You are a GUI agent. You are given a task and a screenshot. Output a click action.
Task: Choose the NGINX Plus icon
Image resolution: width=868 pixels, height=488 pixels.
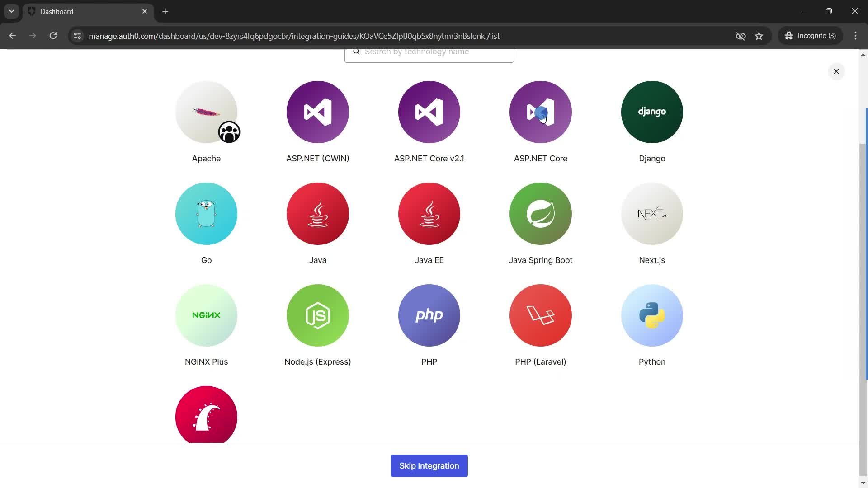[x=206, y=315]
